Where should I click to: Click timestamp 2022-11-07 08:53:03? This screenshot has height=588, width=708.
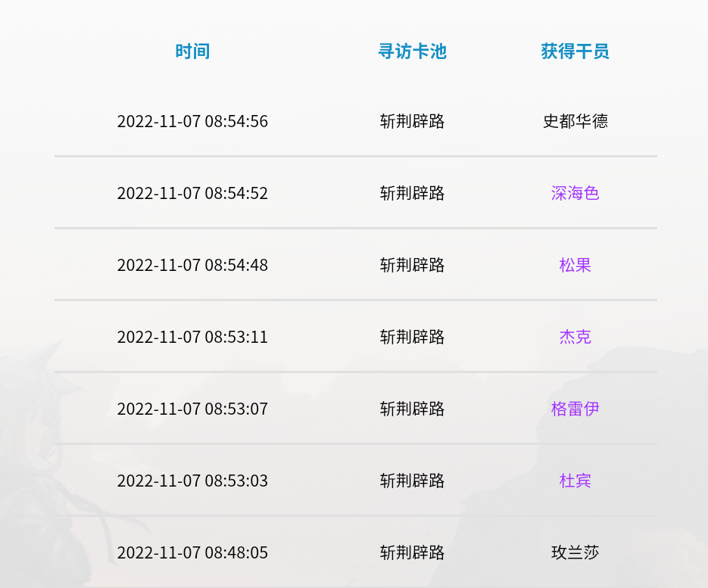192,481
